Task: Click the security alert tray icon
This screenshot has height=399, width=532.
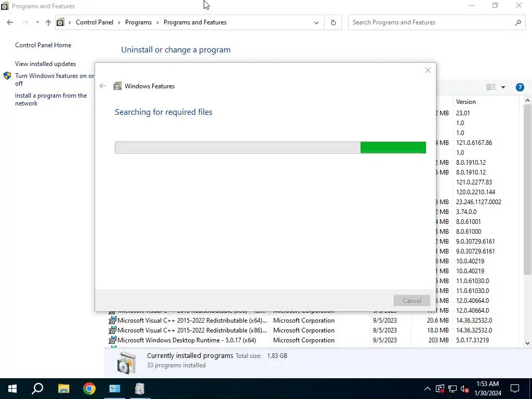Action: click(440, 389)
